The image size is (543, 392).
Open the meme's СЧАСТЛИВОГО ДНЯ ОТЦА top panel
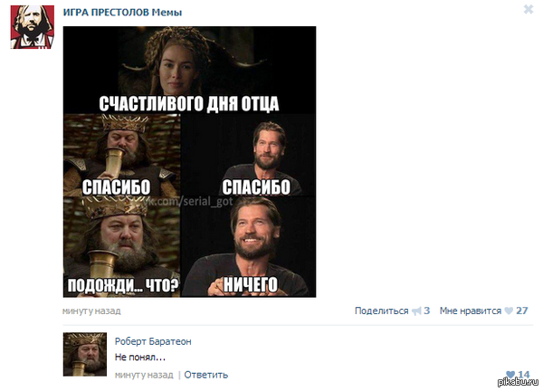(x=189, y=71)
